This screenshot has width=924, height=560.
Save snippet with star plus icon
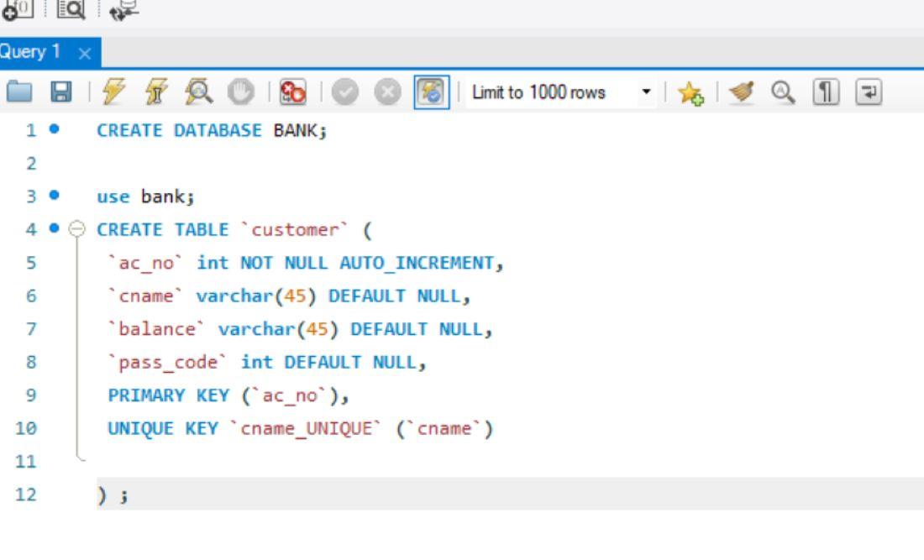[x=690, y=93]
